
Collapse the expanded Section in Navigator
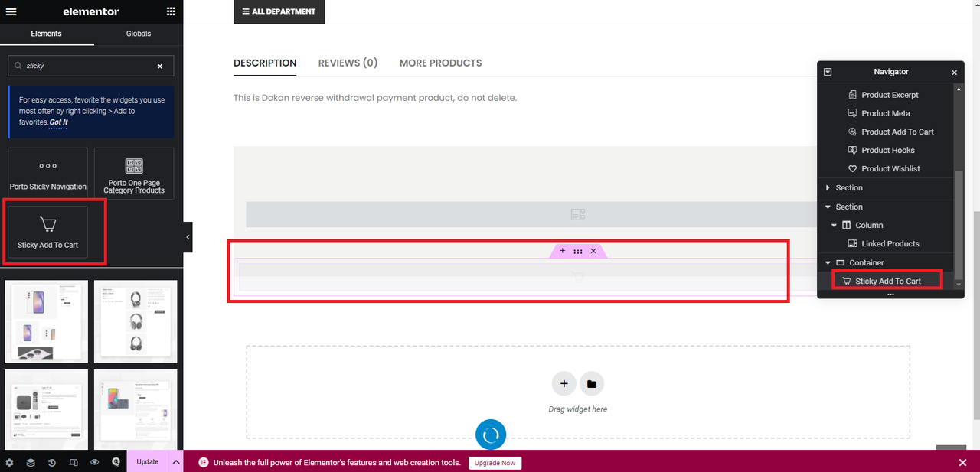pos(828,207)
